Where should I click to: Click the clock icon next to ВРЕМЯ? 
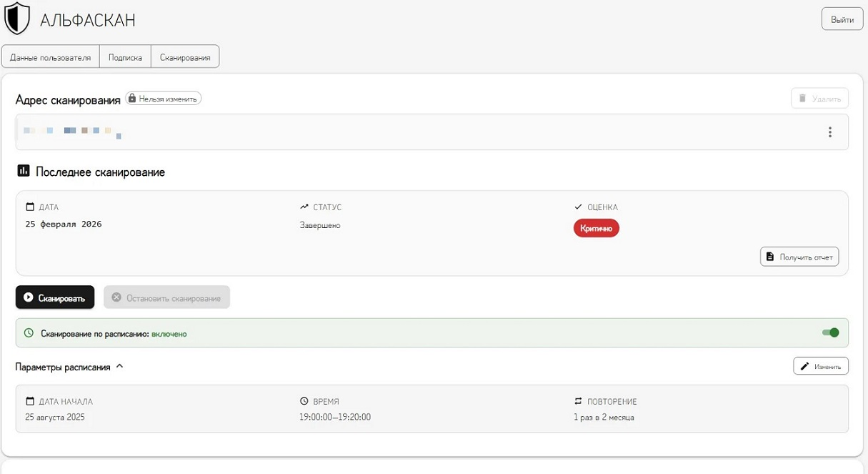click(x=304, y=402)
